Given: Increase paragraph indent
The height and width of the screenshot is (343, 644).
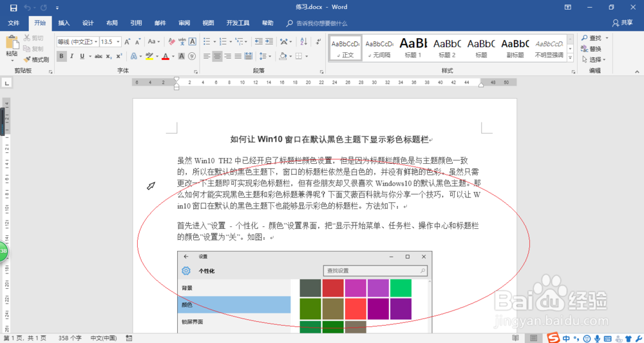Looking at the screenshot, I should (x=269, y=41).
